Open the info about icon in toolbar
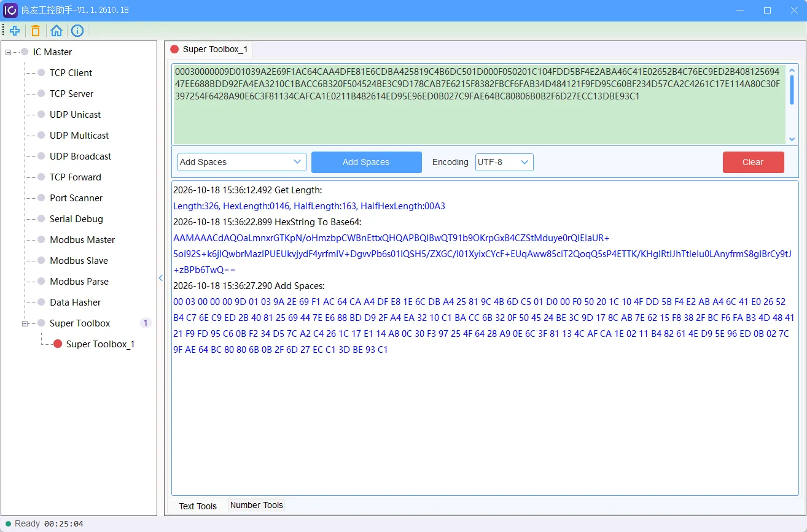 click(77, 31)
